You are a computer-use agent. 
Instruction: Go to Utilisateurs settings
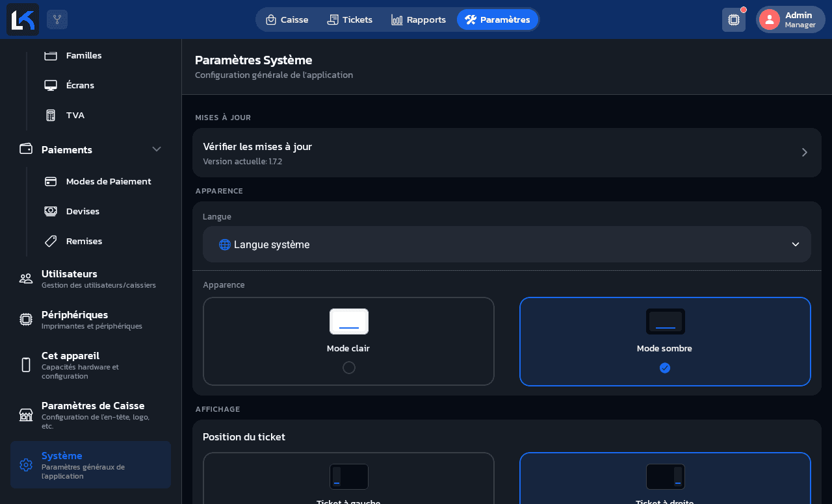click(90, 279)
